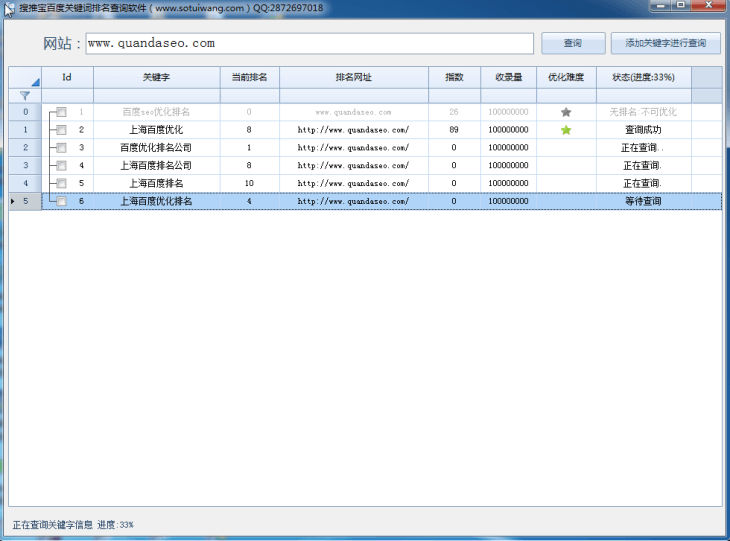Click keyword cell 上海百度优化排名
The height and width of the screenshot is (541, 730).
156,201
